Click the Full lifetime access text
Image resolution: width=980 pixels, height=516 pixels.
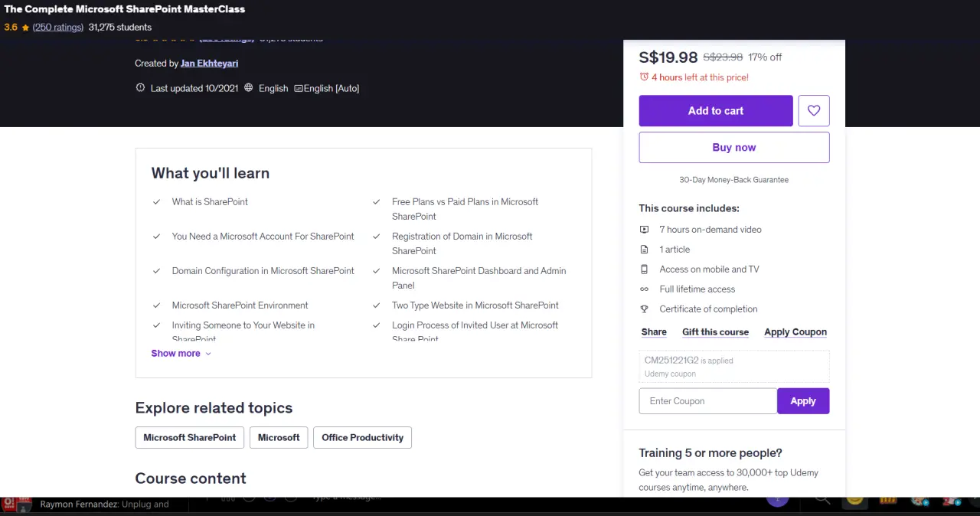click(697, 289)
